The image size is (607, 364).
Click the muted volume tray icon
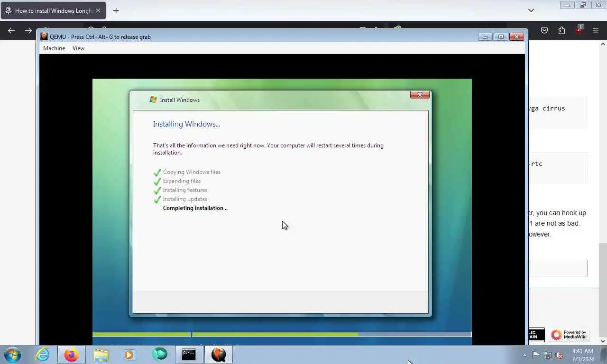pos(560,355)
